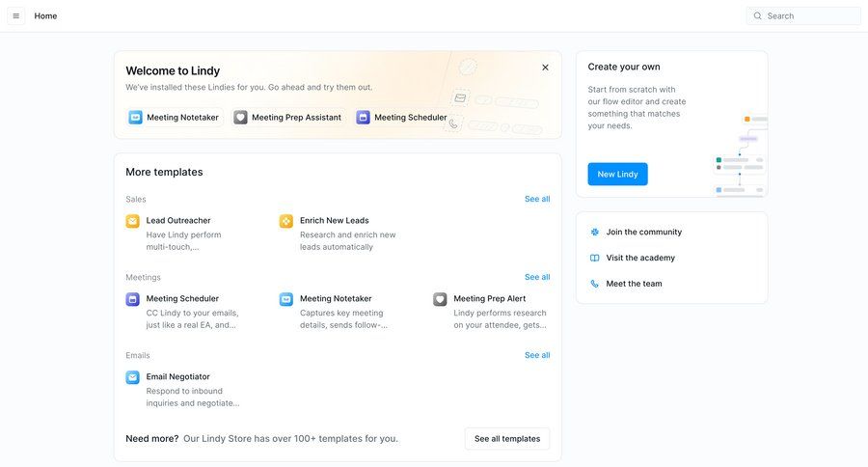Image resolution: width=868 pixels, height=467 pixels.
Task: Select the Lead Outreacher template title
Action: pos(178,221)
